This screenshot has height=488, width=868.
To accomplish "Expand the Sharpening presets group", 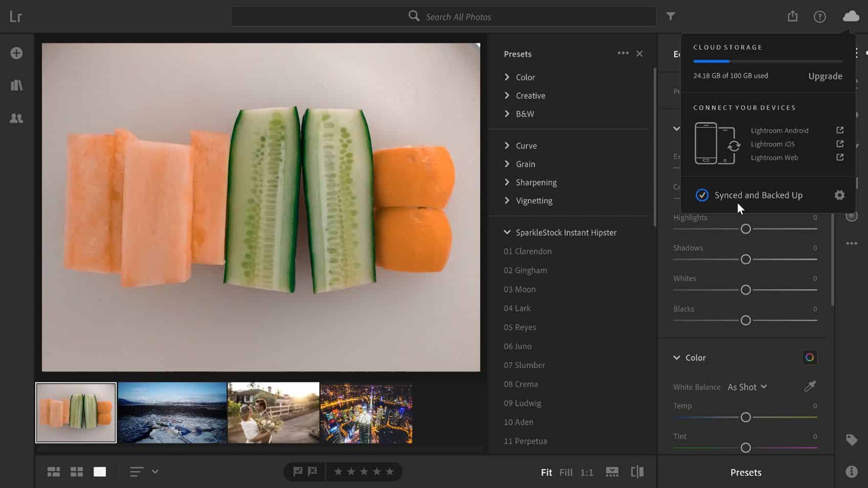I will [x=530, y=182].
